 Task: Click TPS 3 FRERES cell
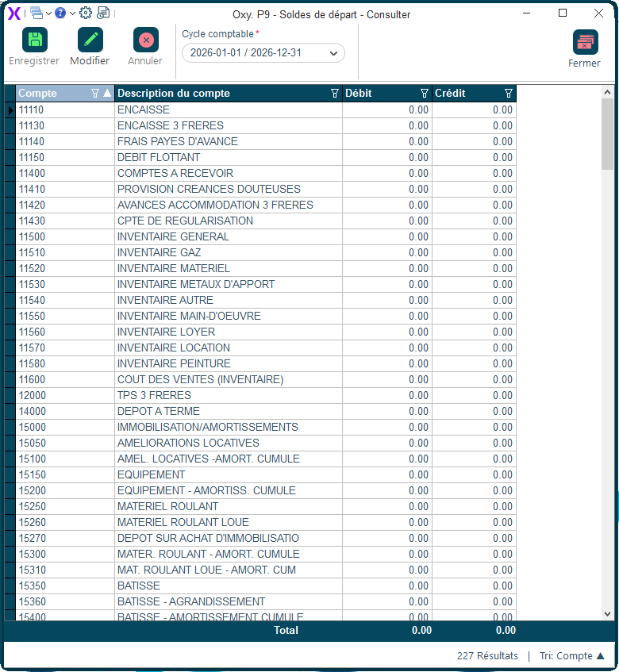[229, 395]
